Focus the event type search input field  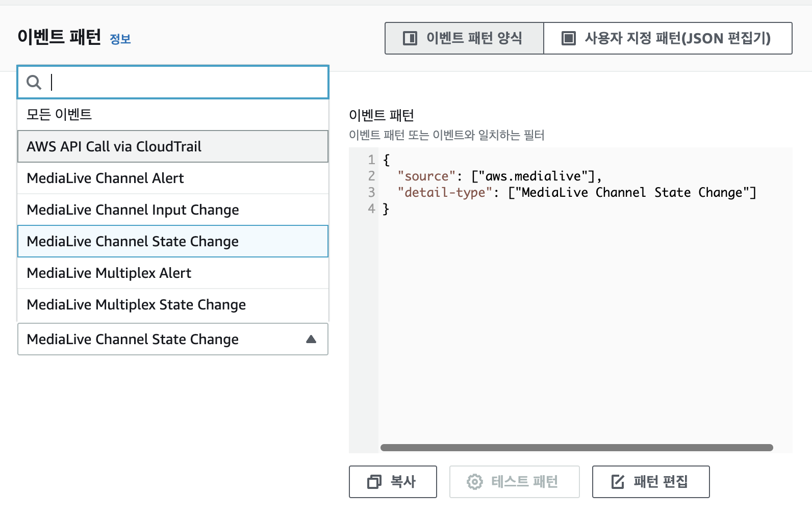(173, 82)
